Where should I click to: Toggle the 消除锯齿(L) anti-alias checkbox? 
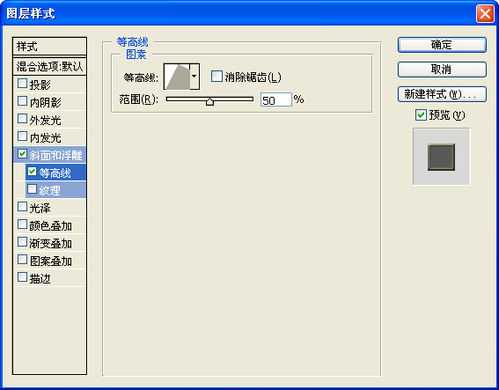point(217,76)
